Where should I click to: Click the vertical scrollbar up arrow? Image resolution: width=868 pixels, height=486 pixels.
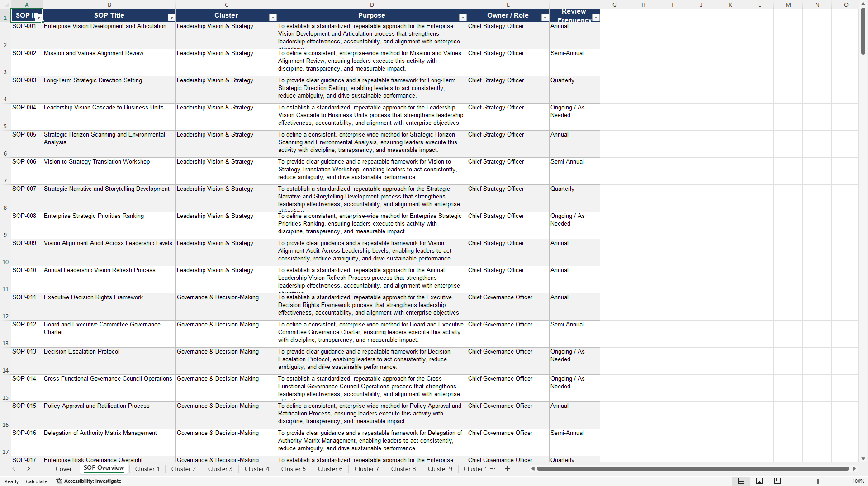[x=863, y=4]
